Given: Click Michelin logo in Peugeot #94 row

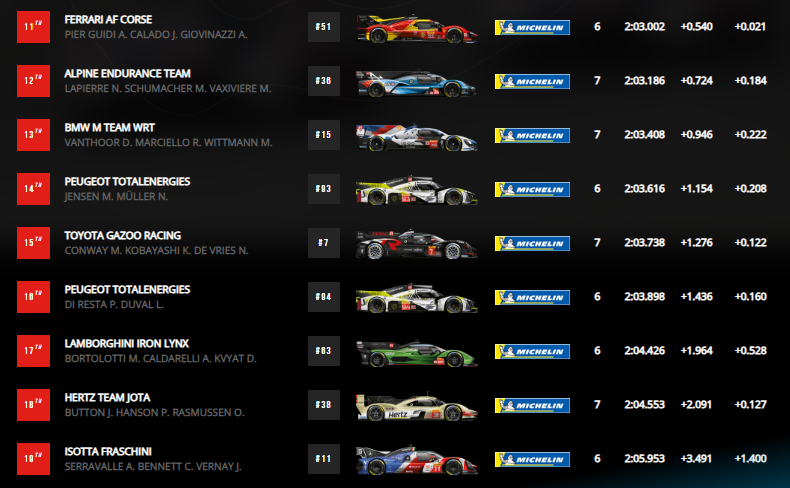Looking at the screenshot, I should click(532, 297).
